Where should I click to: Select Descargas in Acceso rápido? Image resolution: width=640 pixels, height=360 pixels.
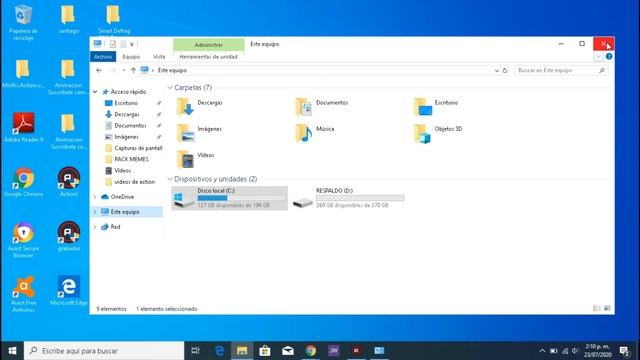(x=127, y=114)
